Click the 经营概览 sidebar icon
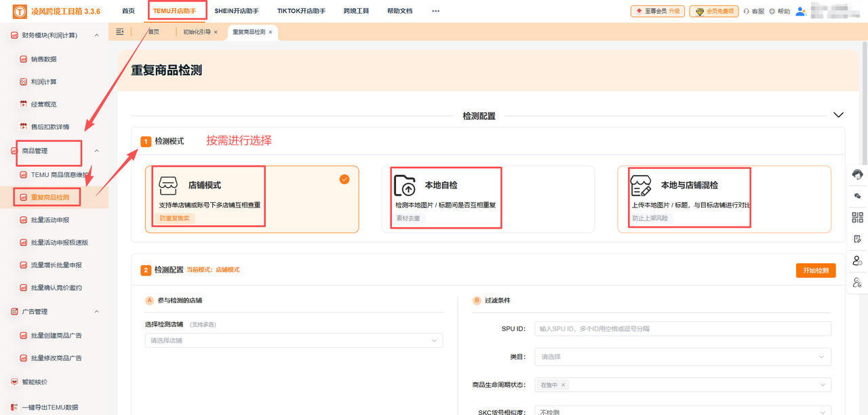Image resolution: width=868 pixels, height=415 pixels. (24, 104)
